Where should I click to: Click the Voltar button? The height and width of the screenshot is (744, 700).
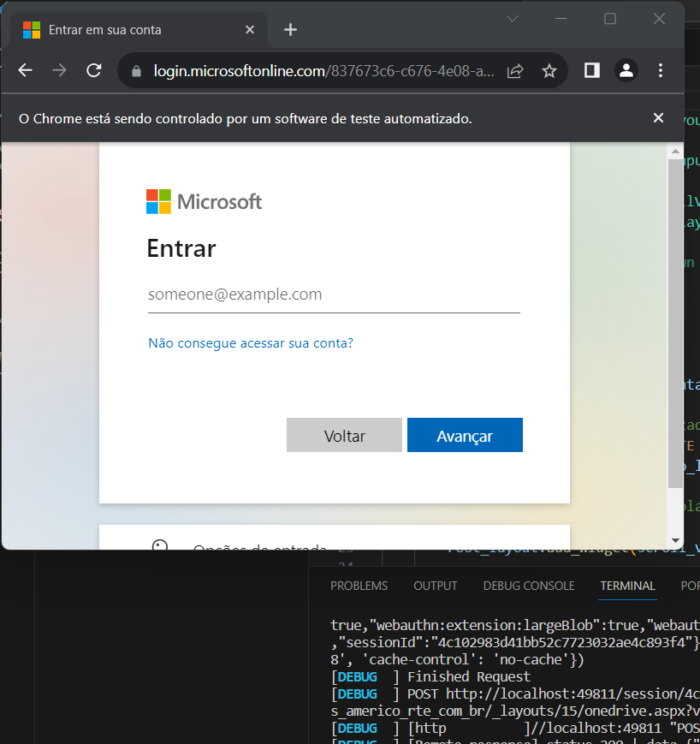(344, 435)
